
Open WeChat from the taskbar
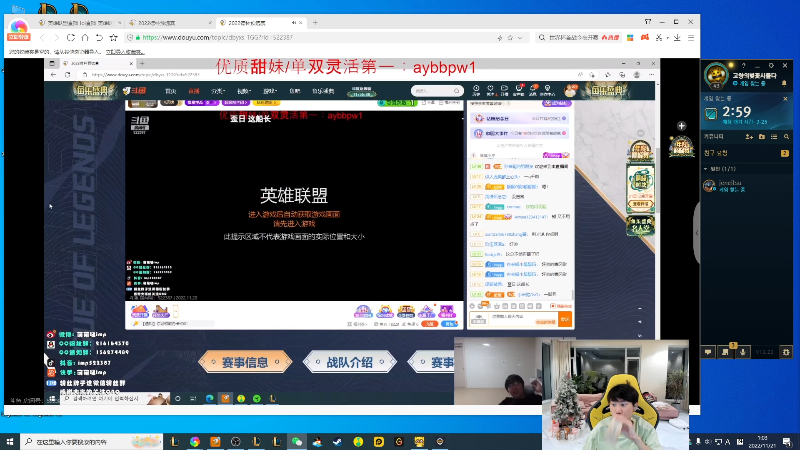297,442
